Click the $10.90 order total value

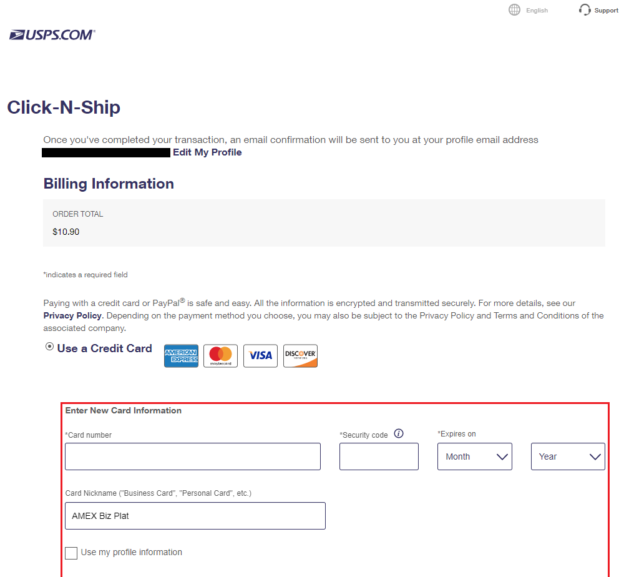[x=66, y=232]
